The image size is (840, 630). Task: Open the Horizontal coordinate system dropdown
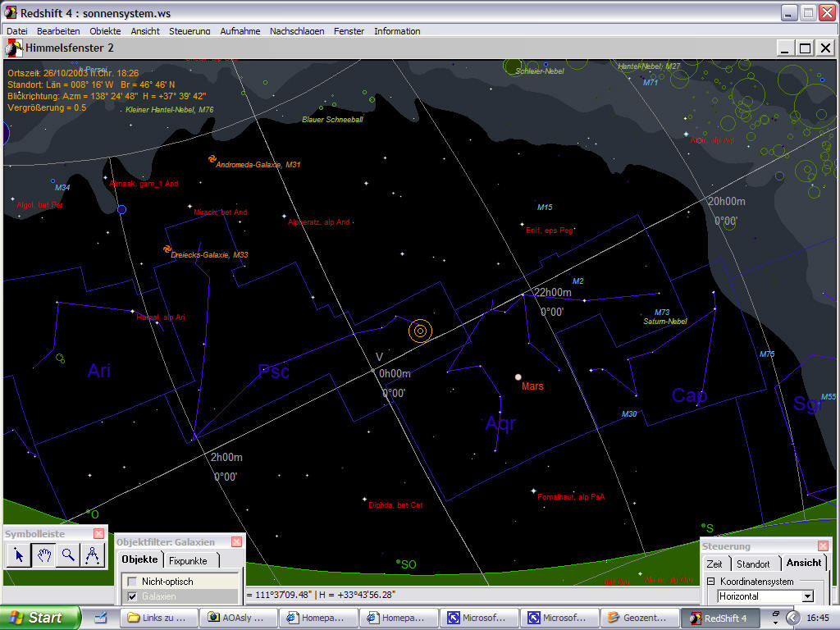(x=807, y=596)
